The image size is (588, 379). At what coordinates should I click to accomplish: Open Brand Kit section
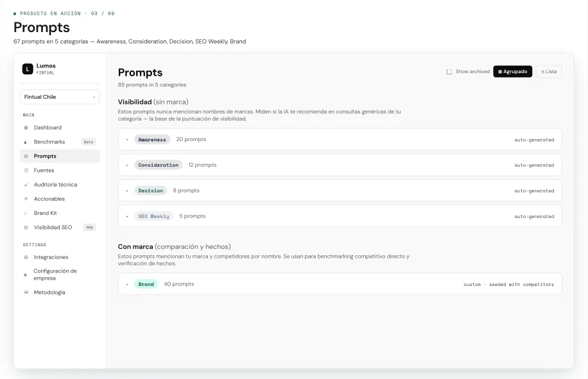click(x=60, y=213)
